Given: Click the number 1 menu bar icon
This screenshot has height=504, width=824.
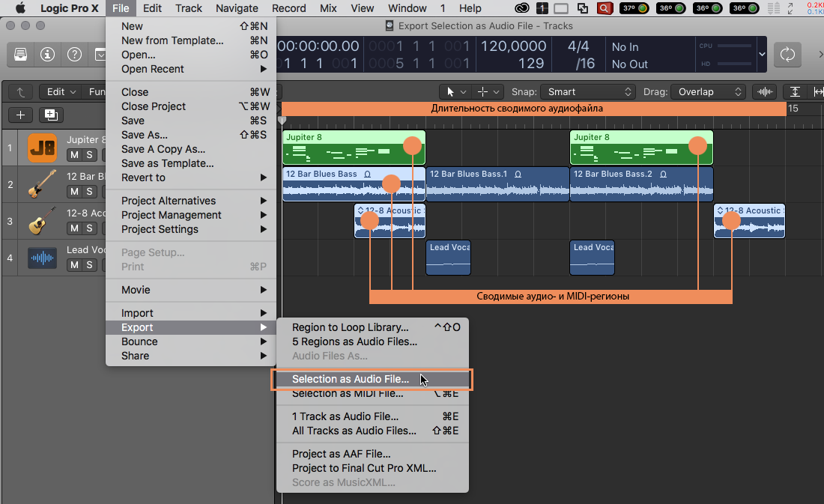Looking at the screenshot, I should [x=542, y=8].
